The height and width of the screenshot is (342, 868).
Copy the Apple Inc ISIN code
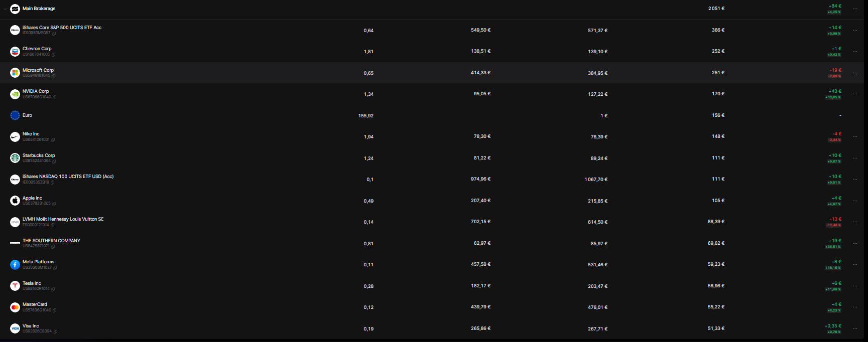(54, 204)
